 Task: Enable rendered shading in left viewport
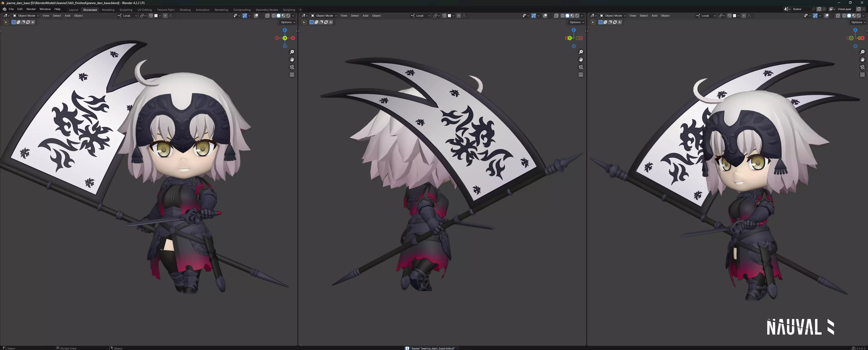coord(288,16)
